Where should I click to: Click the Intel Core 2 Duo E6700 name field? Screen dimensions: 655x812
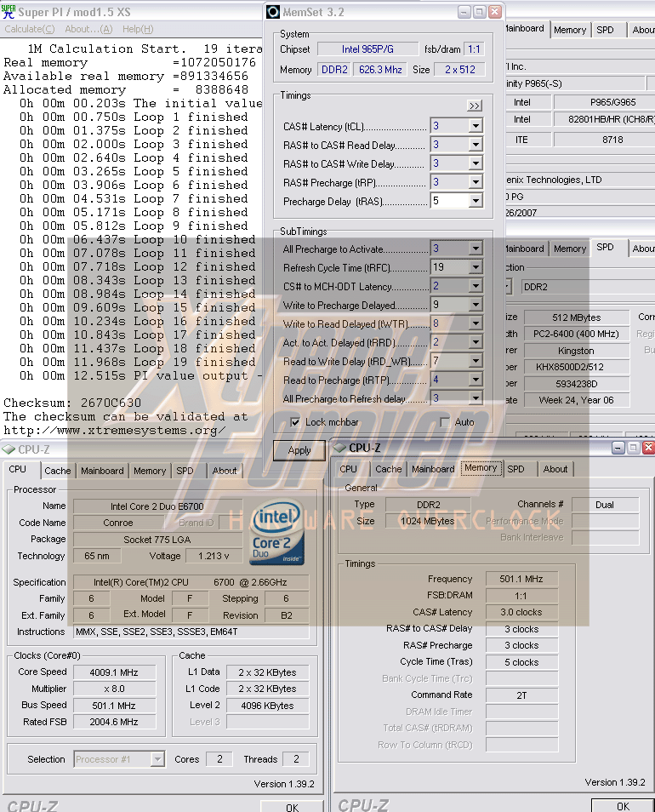(157, 506)
